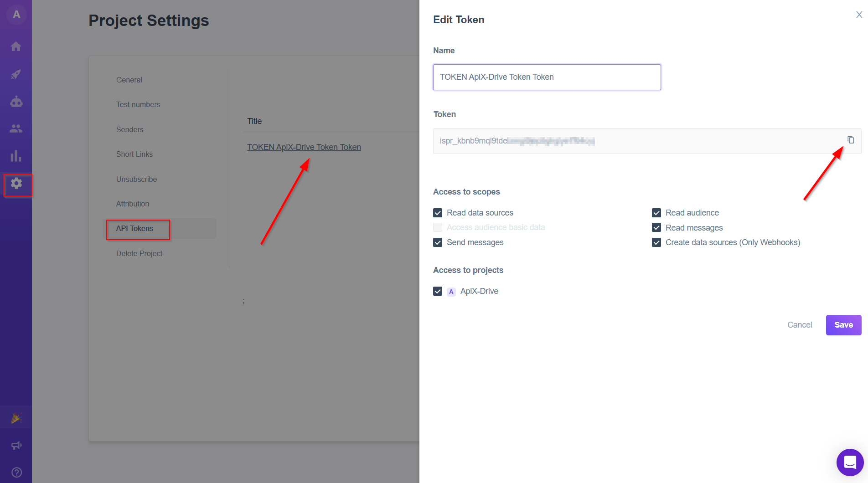Open the rocket campaigns icon
Image resolution: width=868 pixels, height=483 pixels.
point(16,74)
